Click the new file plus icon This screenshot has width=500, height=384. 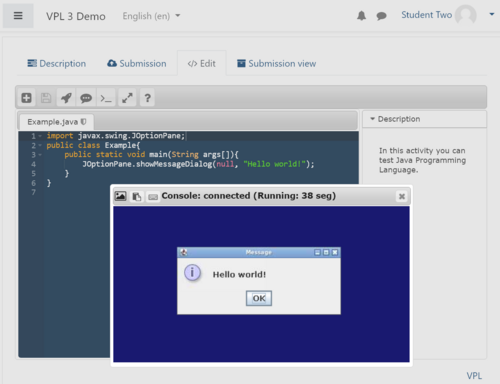click(x=26, y=98)
